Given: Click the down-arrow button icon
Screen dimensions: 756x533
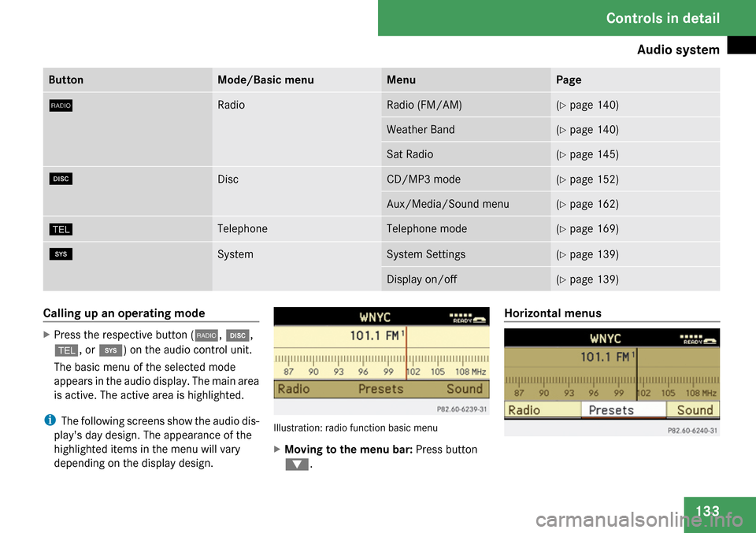Looking at the screenshot, I should pos(297,465).
